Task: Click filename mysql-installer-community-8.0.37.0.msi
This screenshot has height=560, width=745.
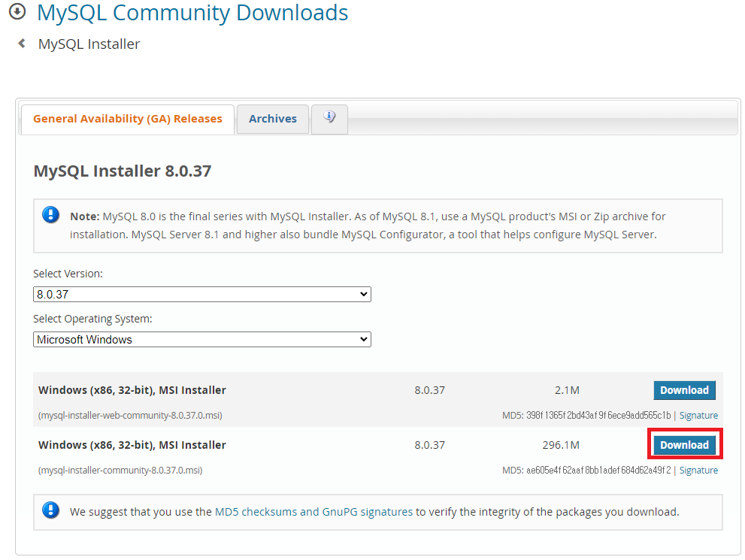Action: coord(120,471)
